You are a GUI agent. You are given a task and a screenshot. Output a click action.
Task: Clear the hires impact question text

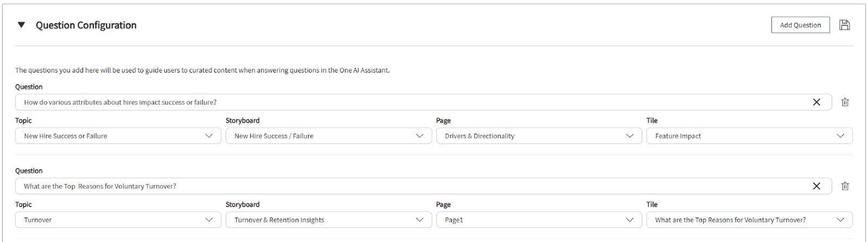click(816, 102)
